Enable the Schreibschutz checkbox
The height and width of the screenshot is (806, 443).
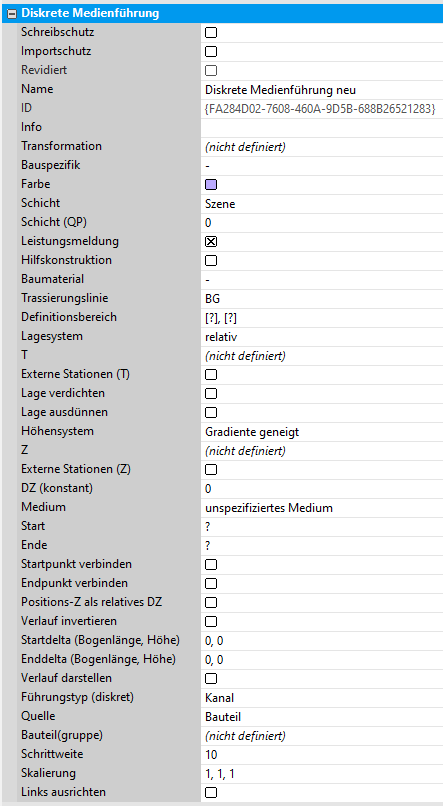point(211,32)
